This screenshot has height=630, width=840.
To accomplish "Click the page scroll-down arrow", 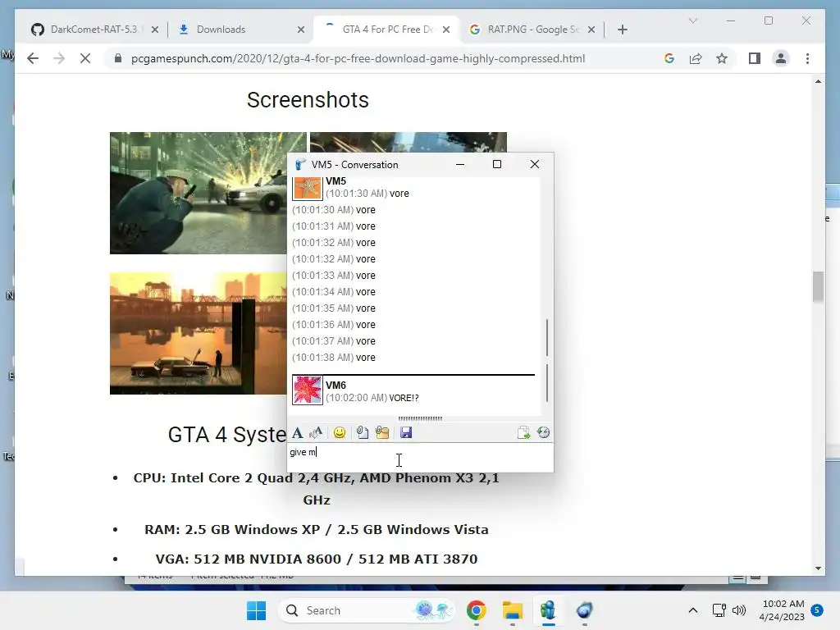I will point(818,568).
